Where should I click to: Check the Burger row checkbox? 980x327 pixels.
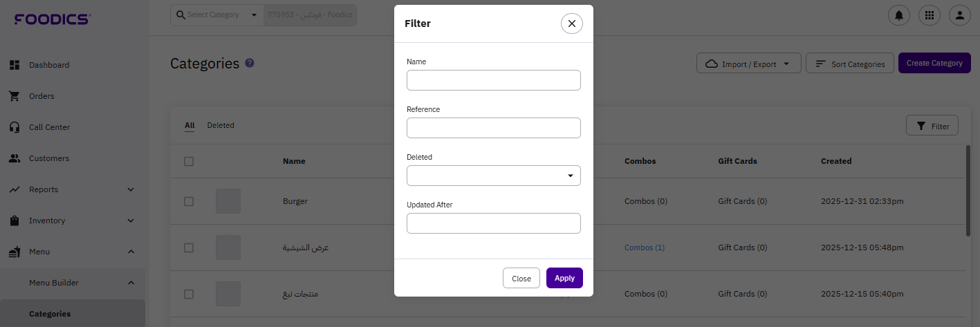tap(189, 201)
